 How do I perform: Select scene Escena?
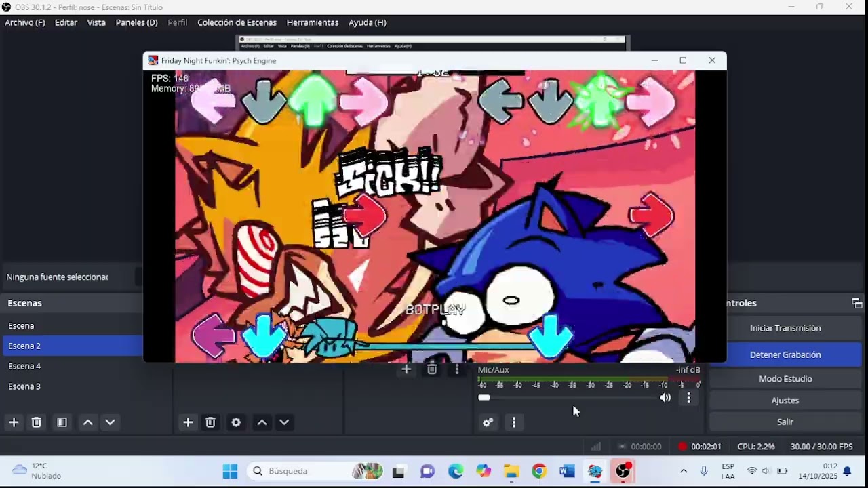point(72,325)
